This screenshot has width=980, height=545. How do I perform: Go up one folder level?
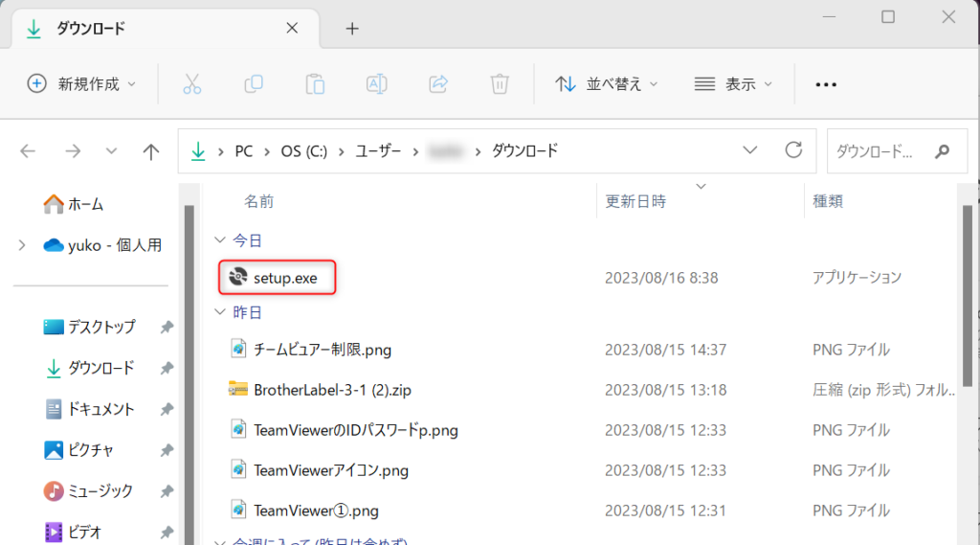pyautogui.click(x=150, y=151)
